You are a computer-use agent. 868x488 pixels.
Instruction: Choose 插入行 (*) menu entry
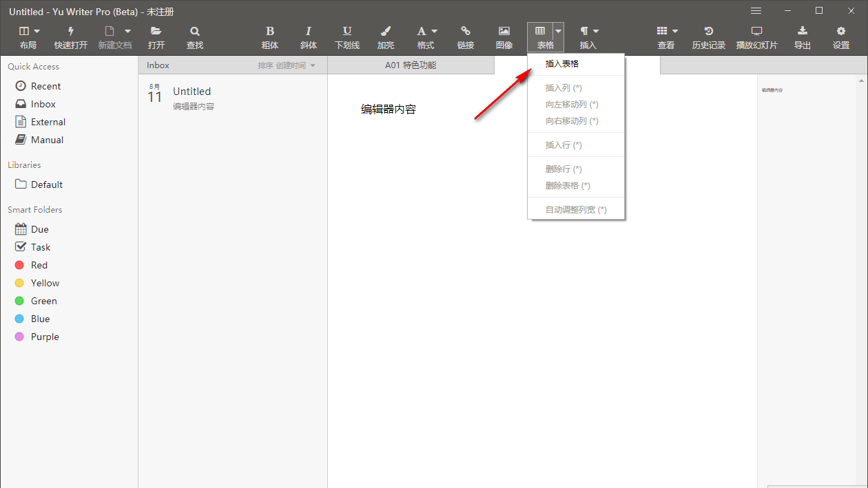coord(576,145)
